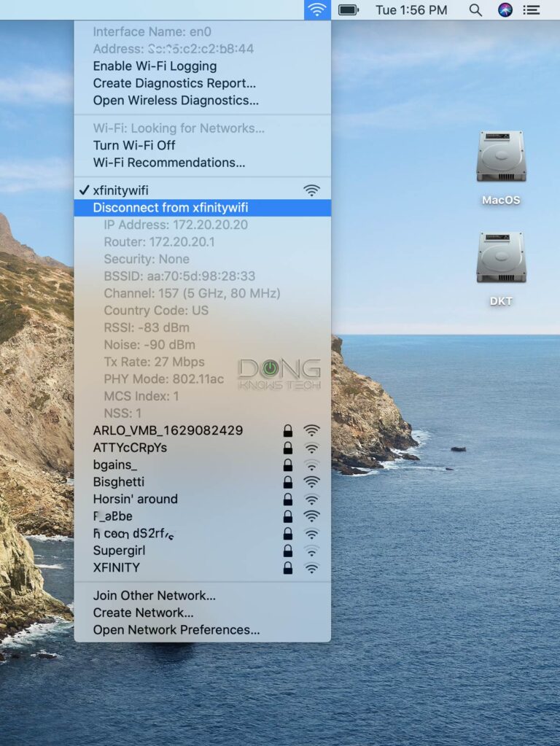This screenshot has height=746, width=560.
Task: Click lock icon for ATTYcCRpYs
Action: pos(288,448)
